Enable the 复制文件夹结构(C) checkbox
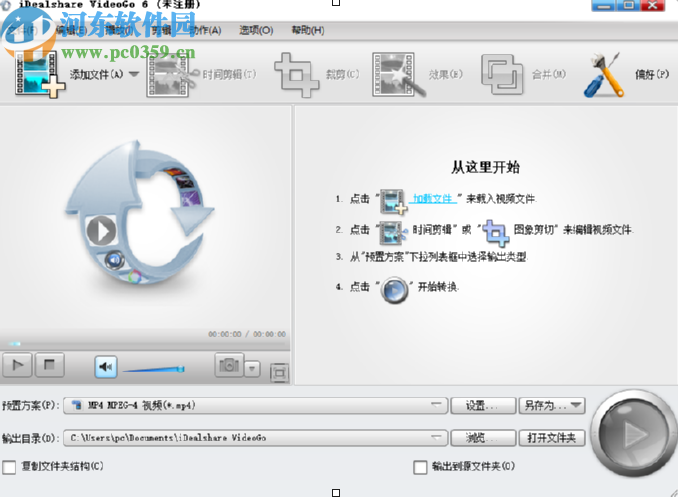This screenshot has width=678, height=498. click(x=9, y=467)
